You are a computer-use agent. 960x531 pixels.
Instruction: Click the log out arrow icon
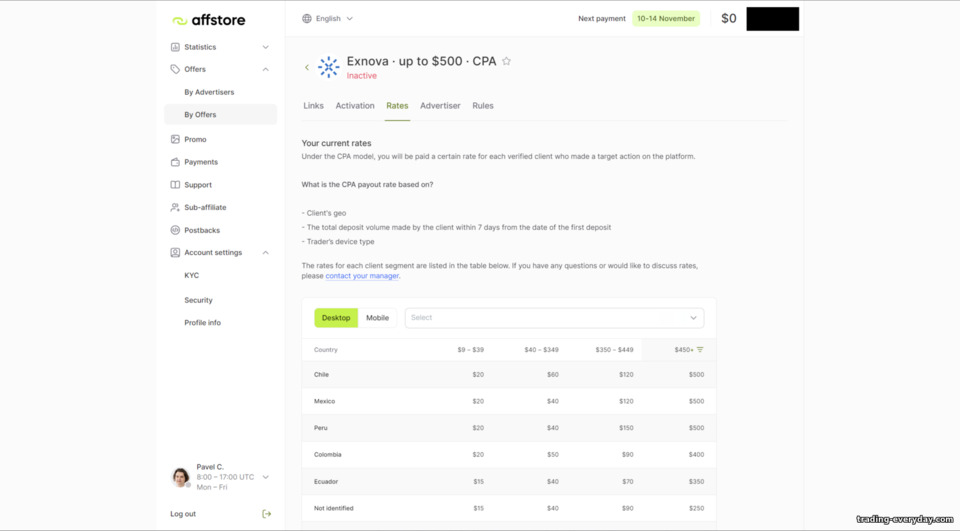point(266,514)
